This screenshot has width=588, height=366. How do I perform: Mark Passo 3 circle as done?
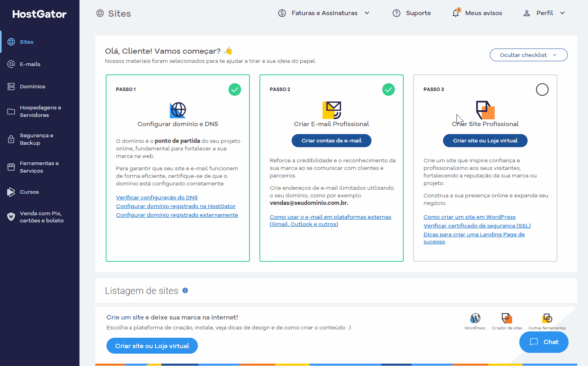pyautogui.click(x=542, y=90)
